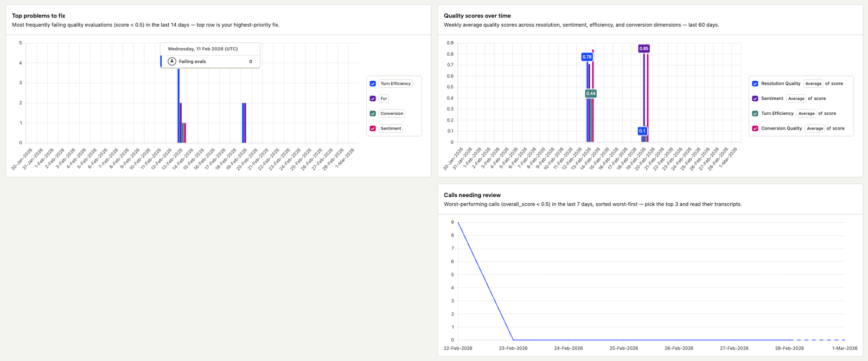Toggle the Turn Efficiency Average of score checkbox
868x361 pixels.
pos(755,114)
